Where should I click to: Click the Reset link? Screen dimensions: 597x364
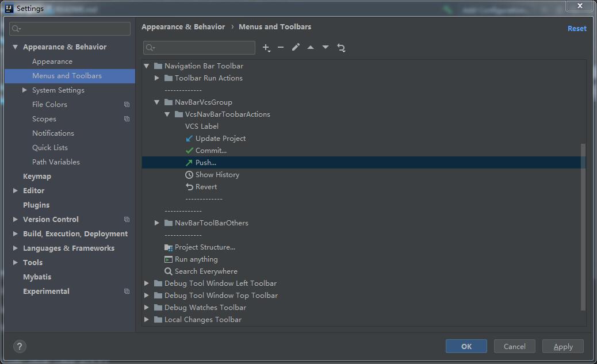click(577, 28)
